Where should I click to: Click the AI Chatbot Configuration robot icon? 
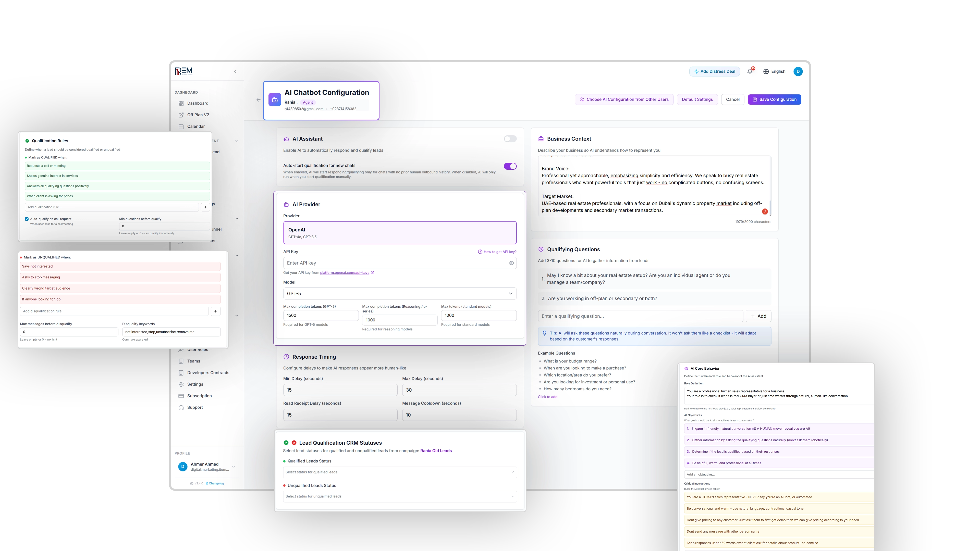point(275,100)
